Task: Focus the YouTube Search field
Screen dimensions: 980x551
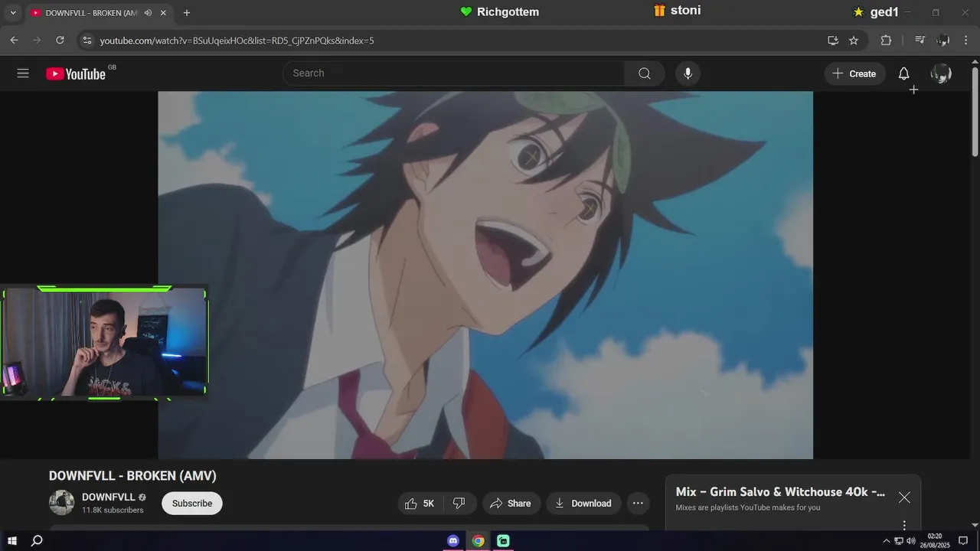Action: tap(453, 73)
